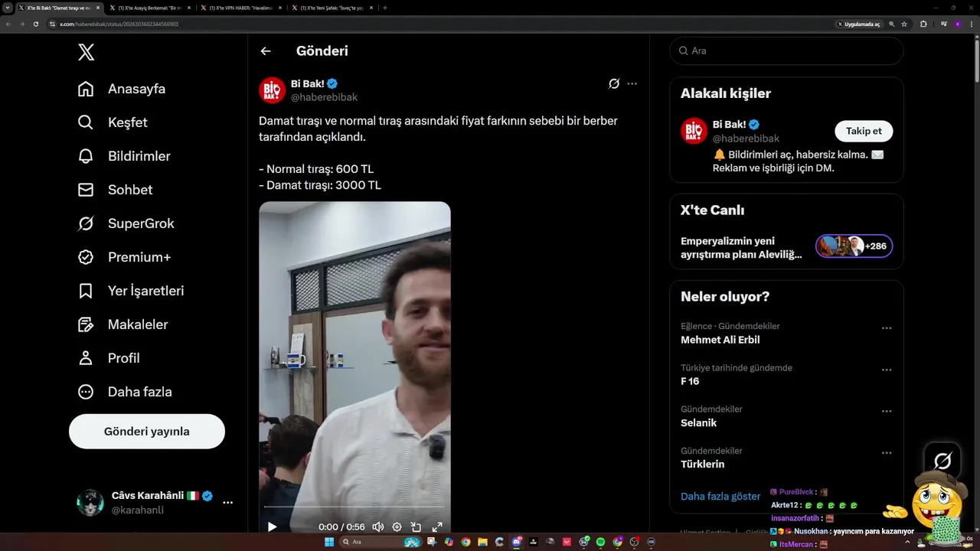The width and height of the screenshot is (980, 551).
Task: Open the F 16 trend
Action: (x=690, y=381)
